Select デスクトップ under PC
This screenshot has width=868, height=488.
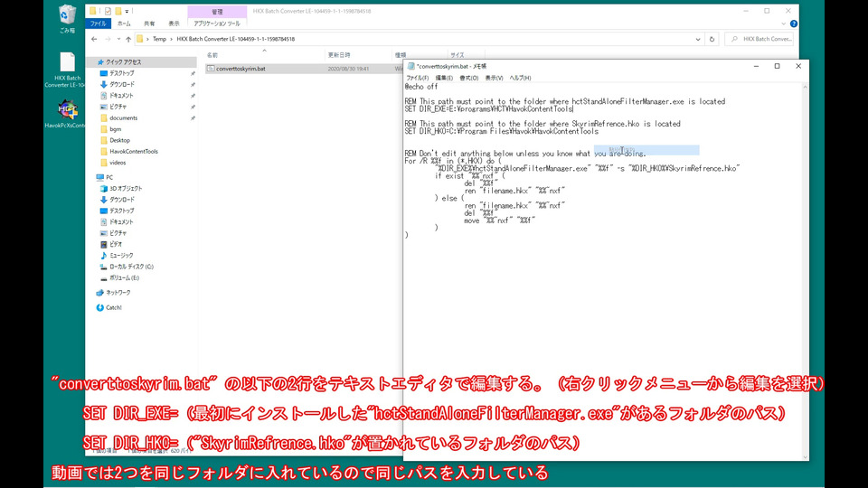tap(122, 211)
